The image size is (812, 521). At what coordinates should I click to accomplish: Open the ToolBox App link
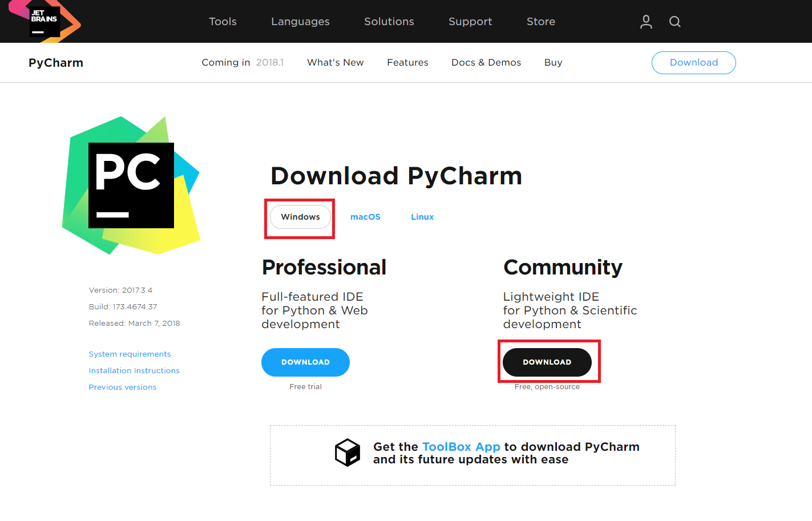(461, 447)
